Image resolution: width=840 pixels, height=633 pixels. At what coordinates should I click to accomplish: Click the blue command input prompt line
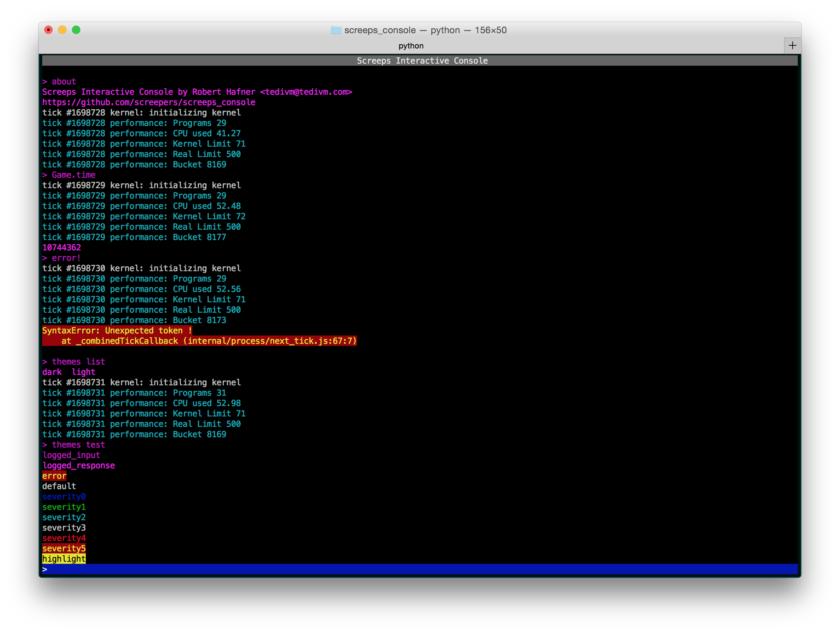(420, 569)
